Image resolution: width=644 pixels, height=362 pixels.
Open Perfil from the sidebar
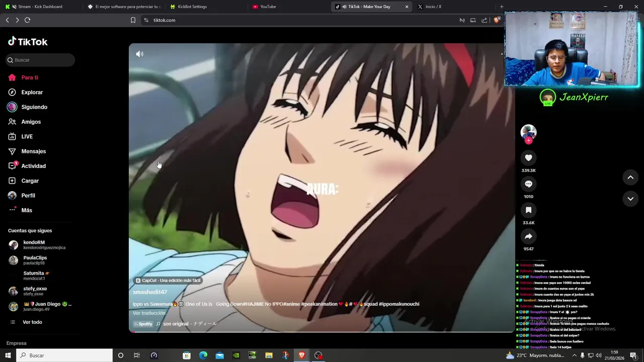pos(21,196)
